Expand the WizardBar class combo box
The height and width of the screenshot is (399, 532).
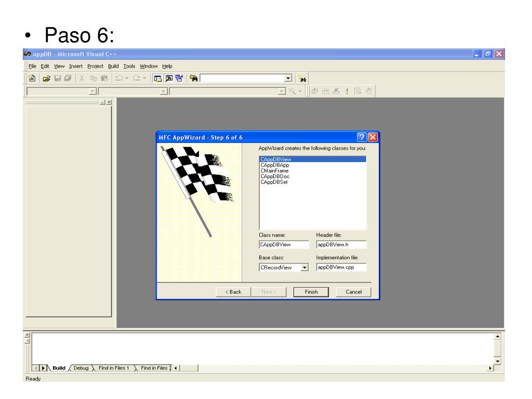point(92,91)
